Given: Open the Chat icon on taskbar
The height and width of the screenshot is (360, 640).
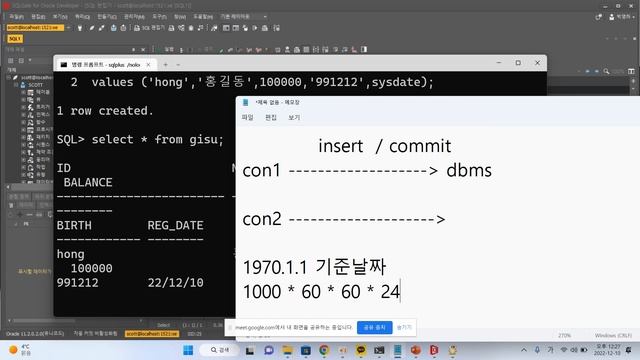Looking at the screenshot, I should (x=269, y=350).
